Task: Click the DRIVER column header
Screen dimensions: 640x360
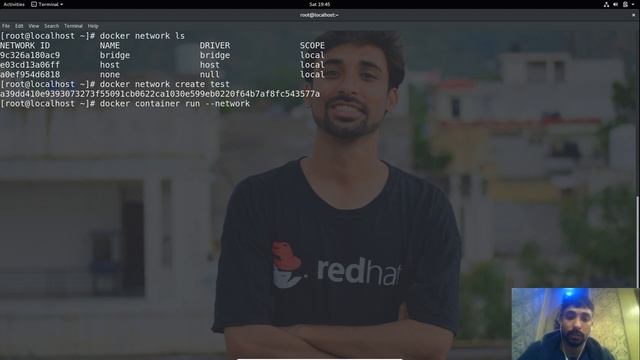Action: pyautogui.click(x=215, y=45)
